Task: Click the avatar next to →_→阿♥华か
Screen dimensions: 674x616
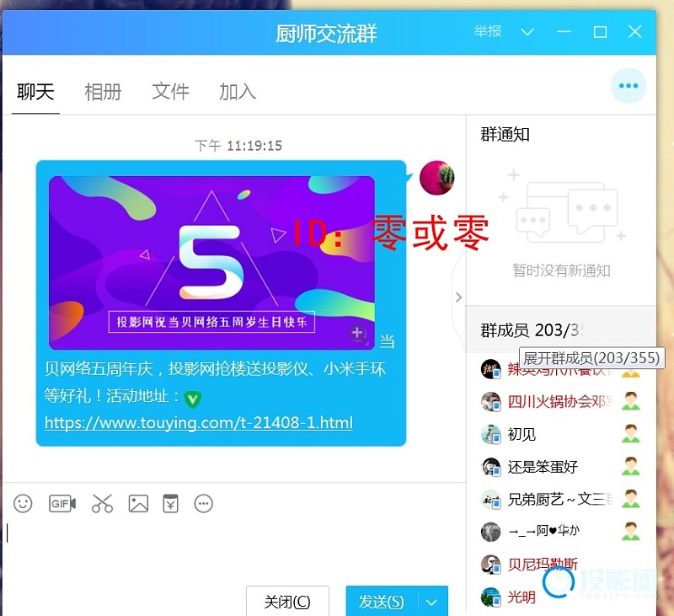Action: point(490,532)
